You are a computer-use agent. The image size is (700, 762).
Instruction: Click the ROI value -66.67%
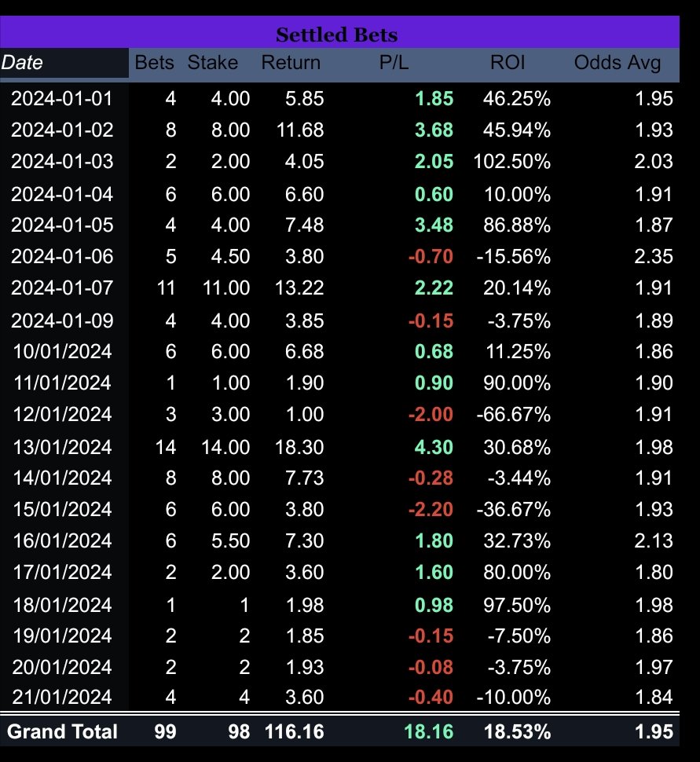coord(513,415)
